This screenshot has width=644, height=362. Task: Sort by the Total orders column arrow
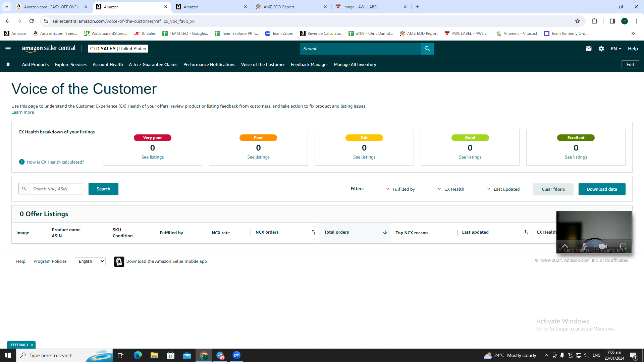[385, 232]
